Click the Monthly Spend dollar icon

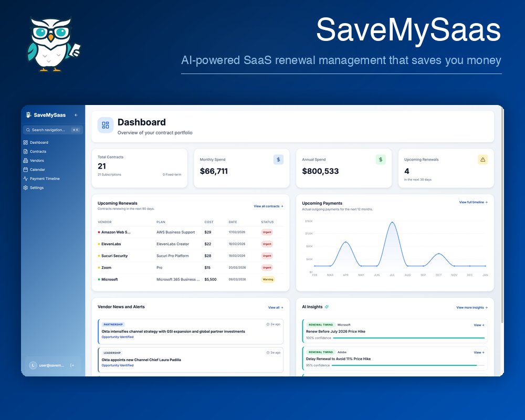coord(278,160)
